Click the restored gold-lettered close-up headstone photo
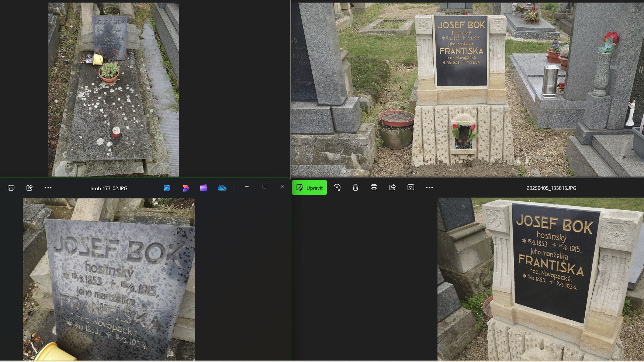 pyautogui.click(x=540, y=279)
